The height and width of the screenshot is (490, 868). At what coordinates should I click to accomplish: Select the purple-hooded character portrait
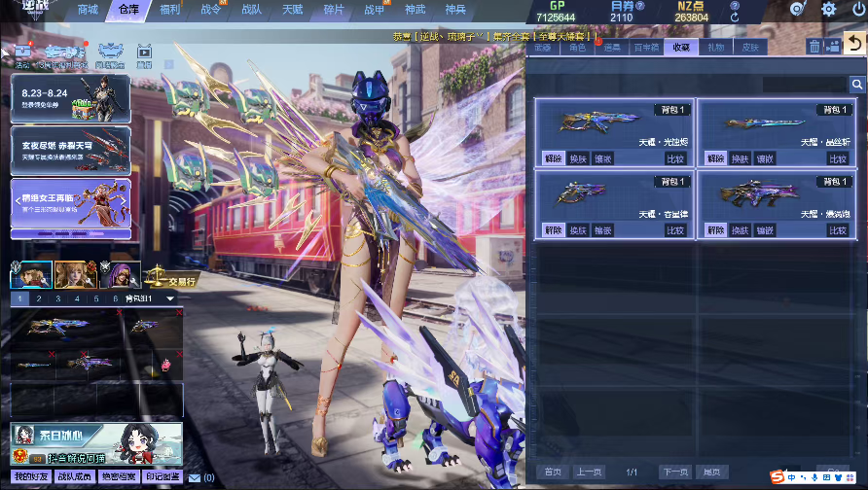(120, 275)
